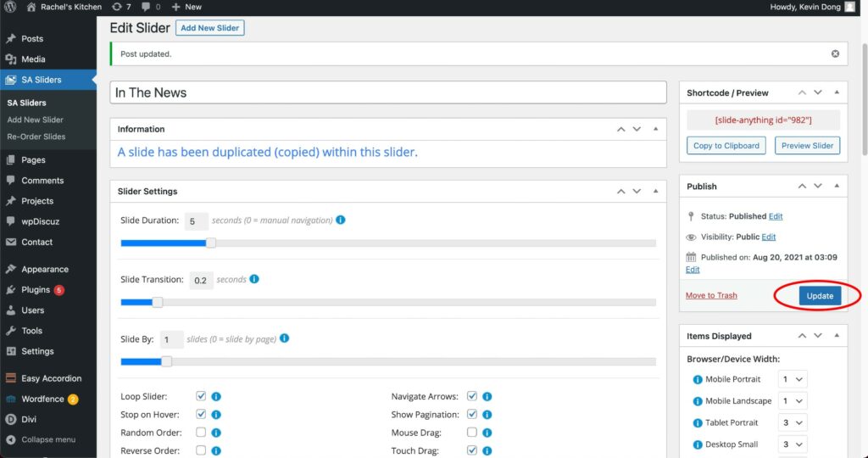This screenshot has width=868, height=458.
Task: Open the Mobile Portrait items dropdown
Action: 793,379
